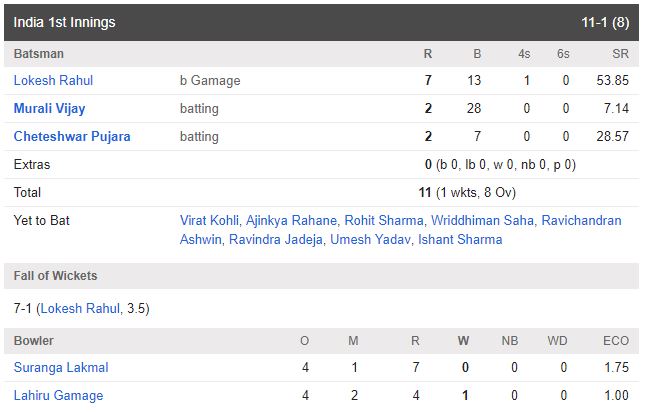The image size is (646, 413).
Task: Select the Ravindra Jadeja link
Action: point(276,239)
